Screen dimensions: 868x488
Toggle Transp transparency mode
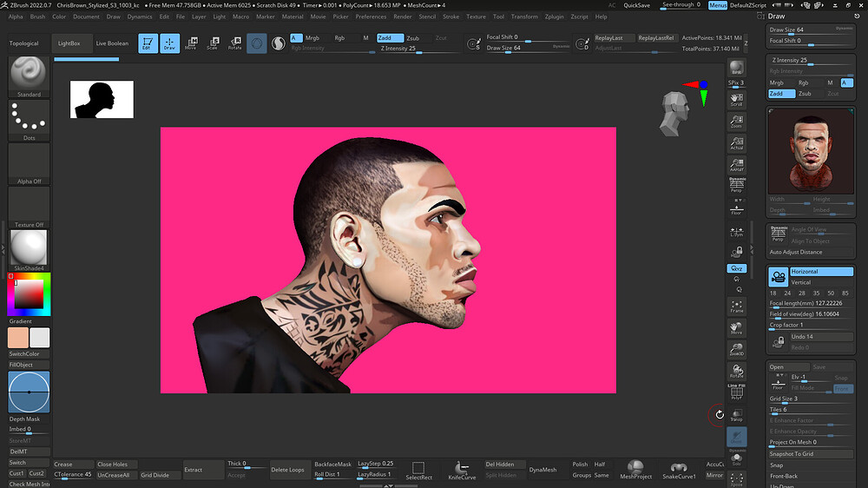(736, 415)
